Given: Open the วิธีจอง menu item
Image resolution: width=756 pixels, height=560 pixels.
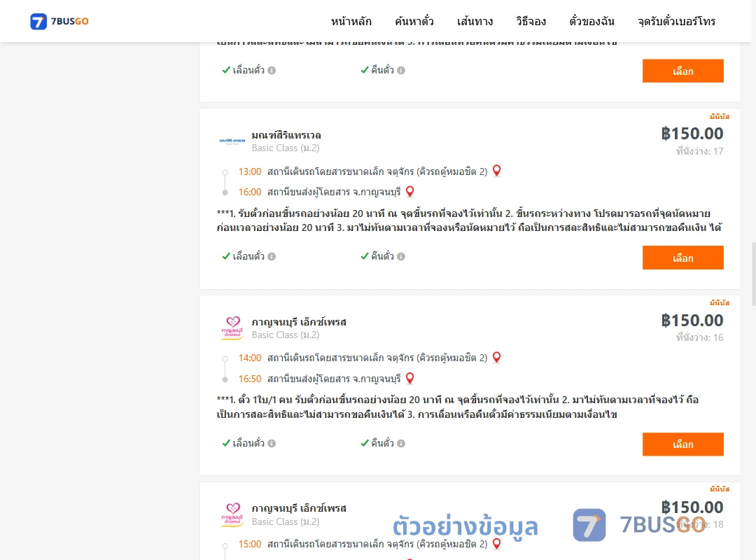Looking at the screenshot, I should click(531, 21).
